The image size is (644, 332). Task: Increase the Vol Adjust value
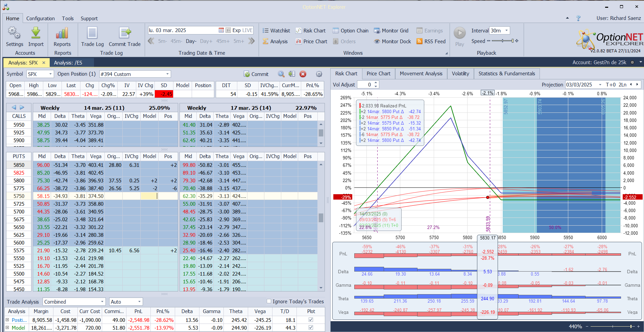[376, 83]
